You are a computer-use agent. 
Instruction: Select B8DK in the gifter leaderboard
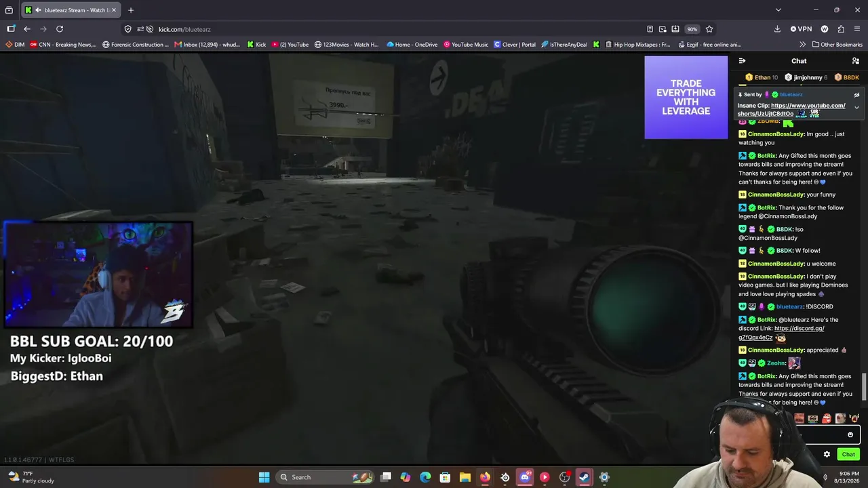point(847,77)
